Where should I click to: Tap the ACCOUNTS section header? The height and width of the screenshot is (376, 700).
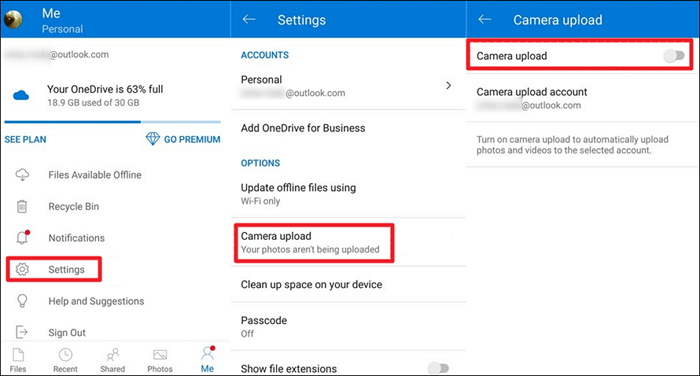coord(265,55)
